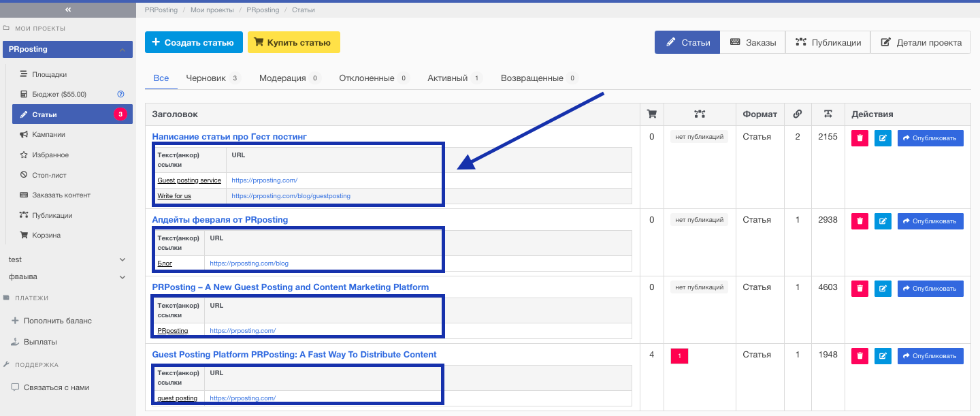This screenshot has width=980, height=416.
Task: Open Площадки in sidebar
Action: point(49,74)
